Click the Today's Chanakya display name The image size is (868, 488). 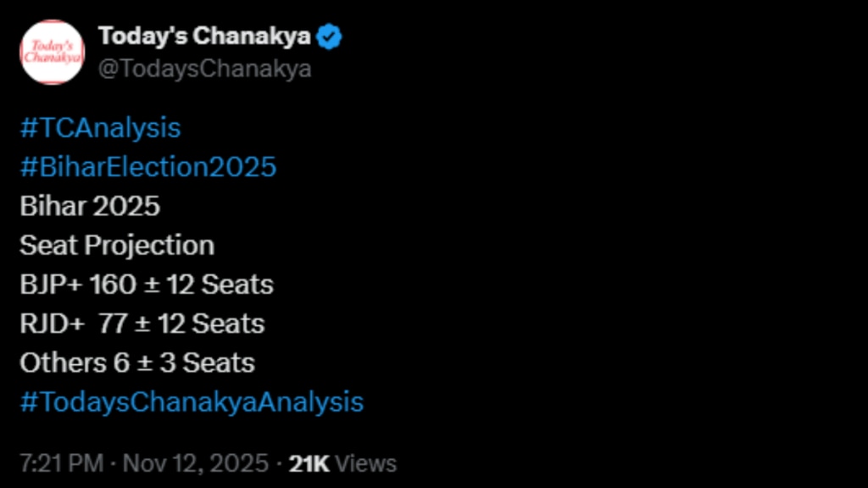coord(206,36)
